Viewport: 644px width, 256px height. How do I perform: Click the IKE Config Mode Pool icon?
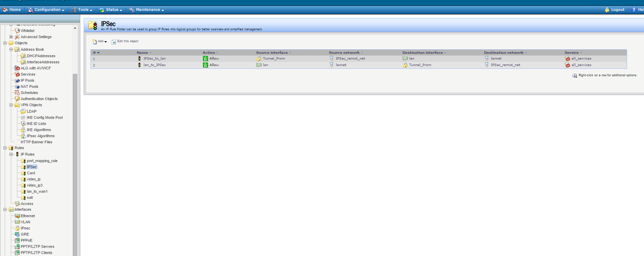23,117
